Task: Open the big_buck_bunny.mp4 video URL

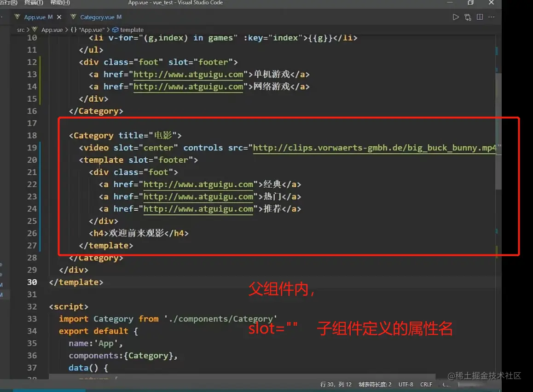Action: click(375, 148)
